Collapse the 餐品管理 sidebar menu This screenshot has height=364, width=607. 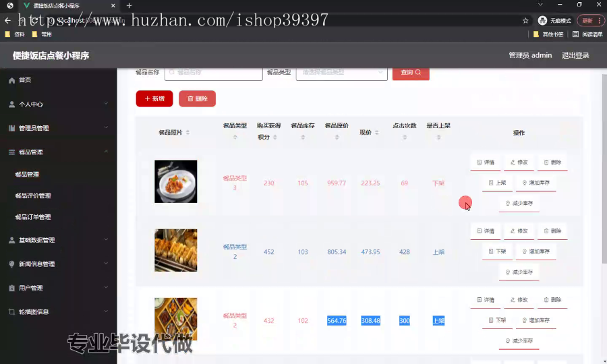(58, 152)
